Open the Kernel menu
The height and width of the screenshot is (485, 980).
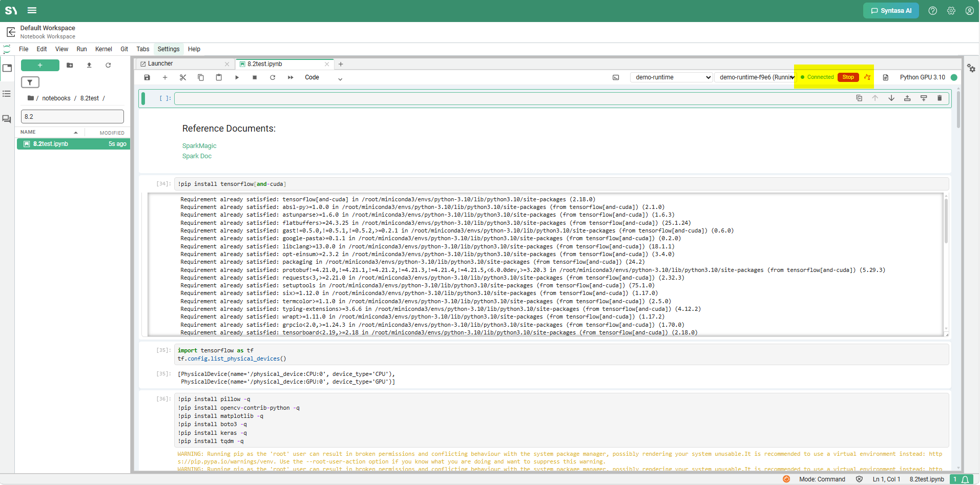tap(103, 49)
